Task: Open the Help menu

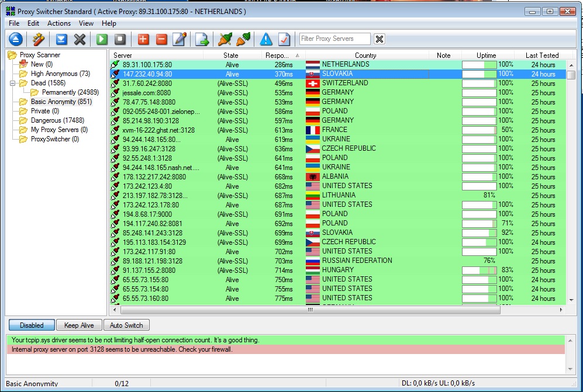Action: [x=109, y=23]
